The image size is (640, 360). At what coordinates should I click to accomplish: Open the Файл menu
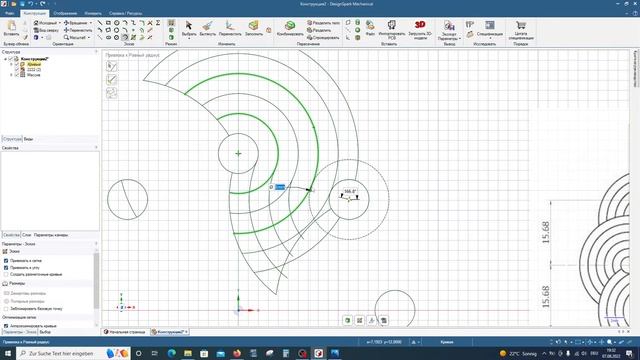click(9, 13)
